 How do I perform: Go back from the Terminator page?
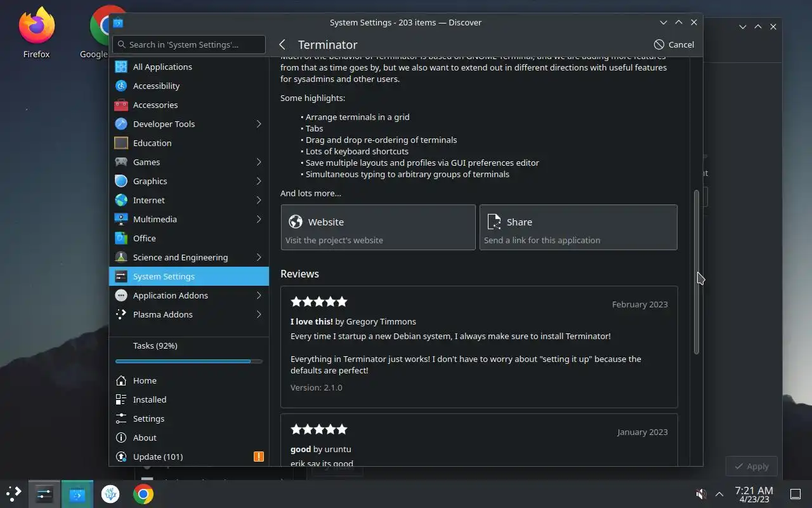click(x=283, y=44)
